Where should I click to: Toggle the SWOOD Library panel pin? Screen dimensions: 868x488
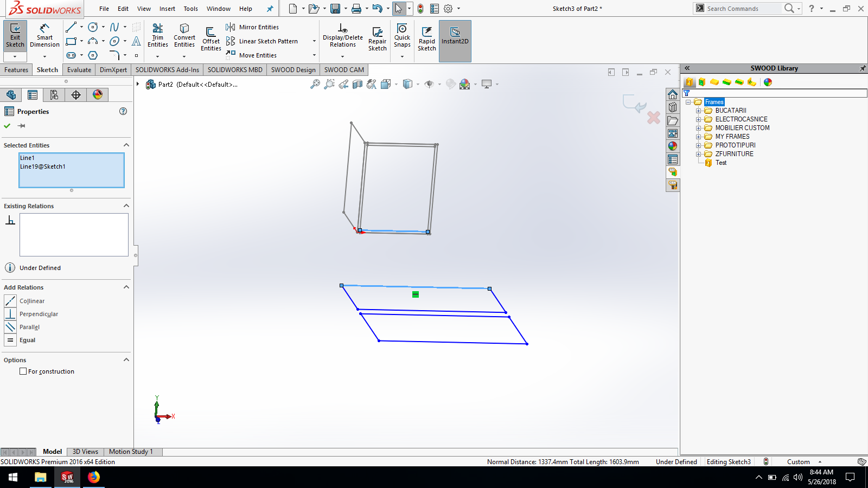[863, 68]
